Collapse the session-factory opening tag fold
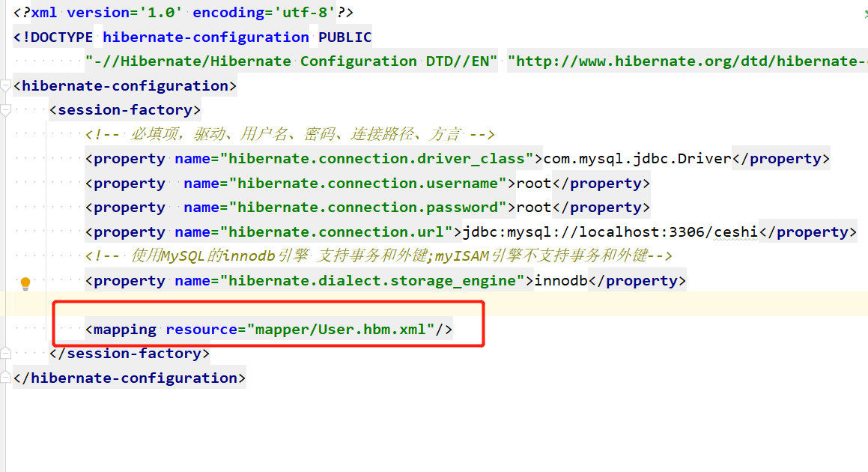This screenshot has width=868, height=472. coord(5,110)
